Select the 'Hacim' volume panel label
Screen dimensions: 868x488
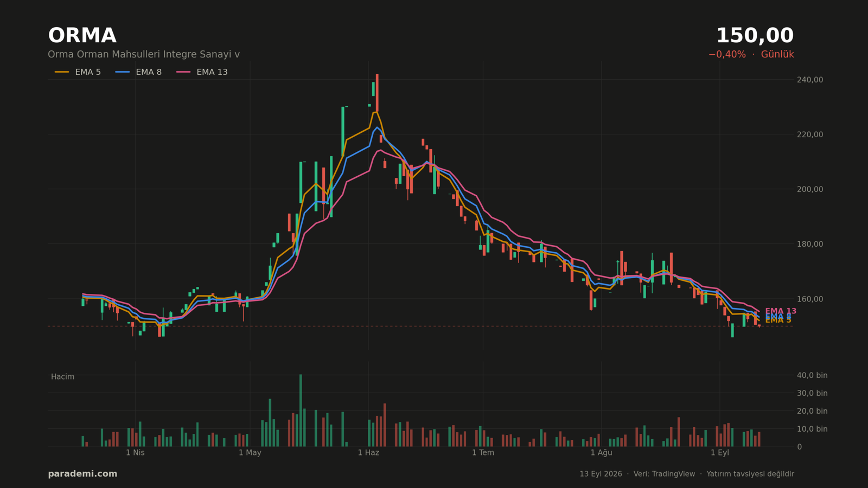tap(63, 377)
